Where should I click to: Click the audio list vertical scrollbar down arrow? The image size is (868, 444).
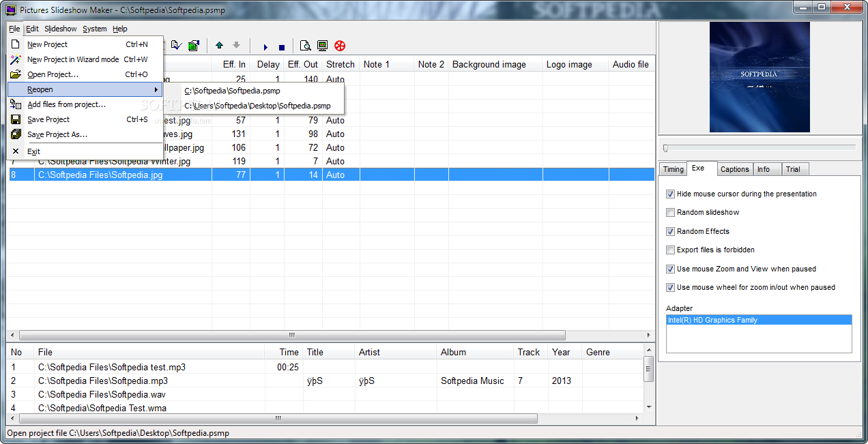(648, 409)
